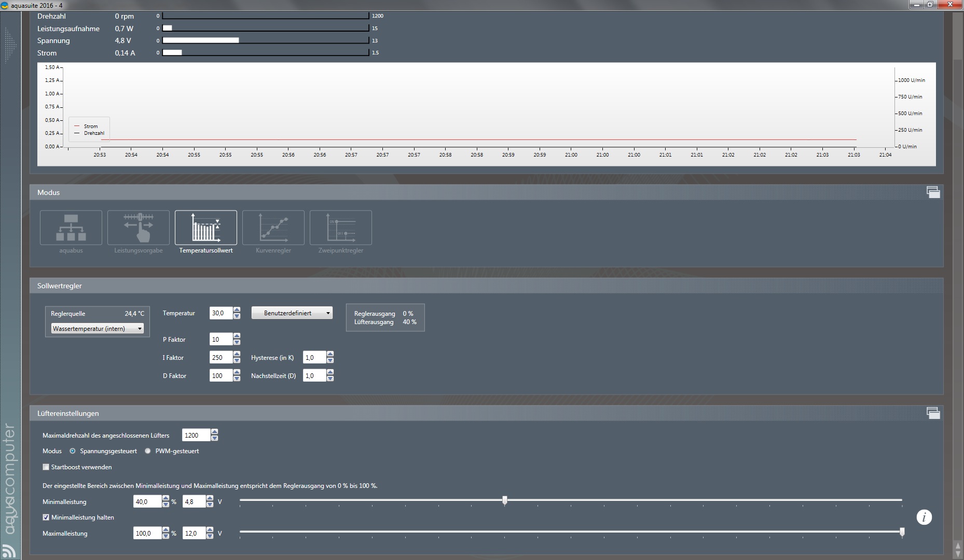This screenshot has width=964, height=560.
Task: Click the Sollwertregler section header
Action: 60,286
